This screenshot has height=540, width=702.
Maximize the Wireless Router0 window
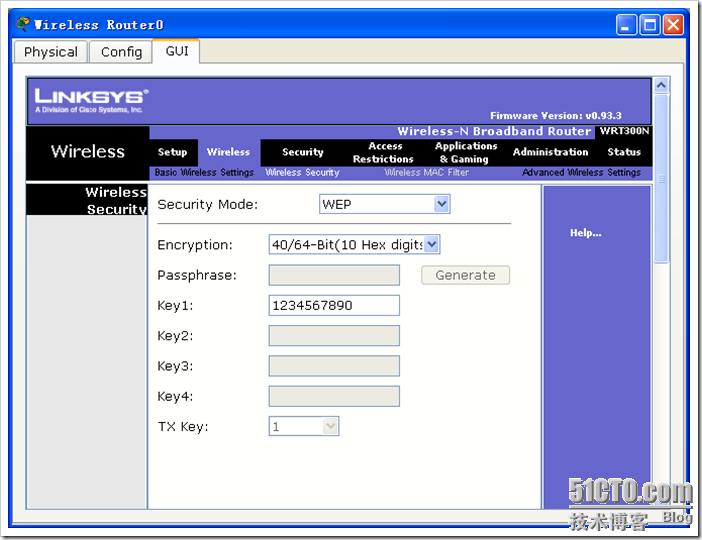click(x=650, y=25)
